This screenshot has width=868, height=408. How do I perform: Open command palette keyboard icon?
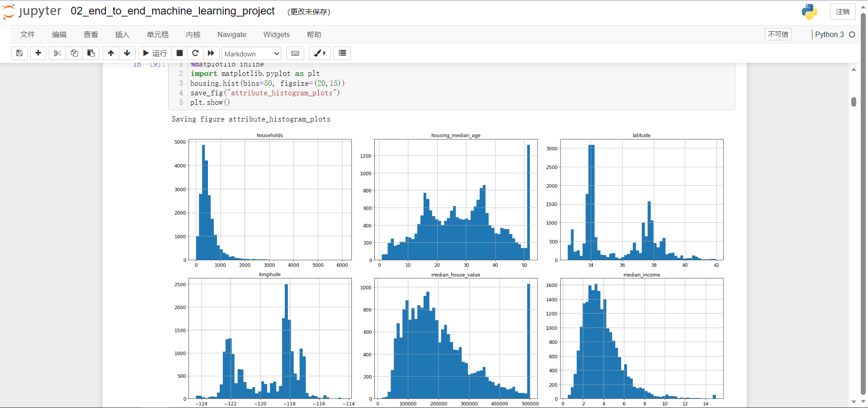coord(295,53)
